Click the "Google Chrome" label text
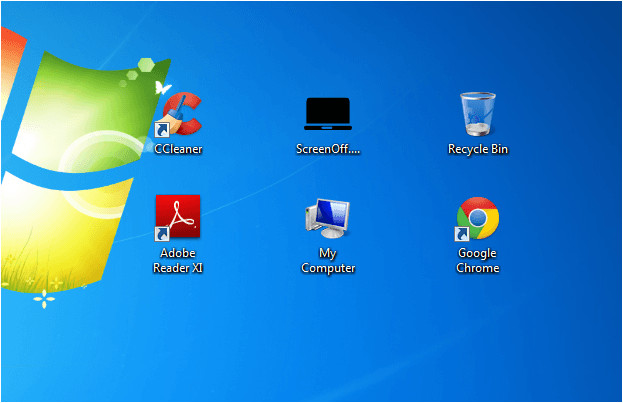 point(477,260)
